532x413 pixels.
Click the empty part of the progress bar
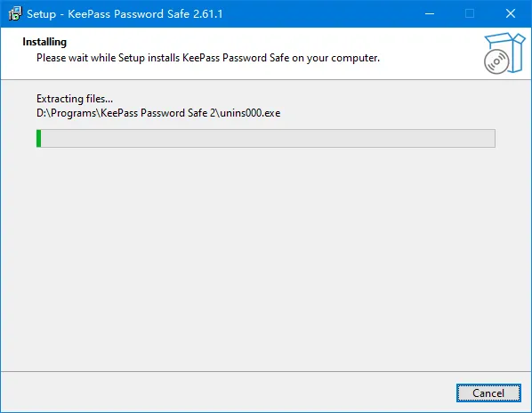tap(268, 138)
